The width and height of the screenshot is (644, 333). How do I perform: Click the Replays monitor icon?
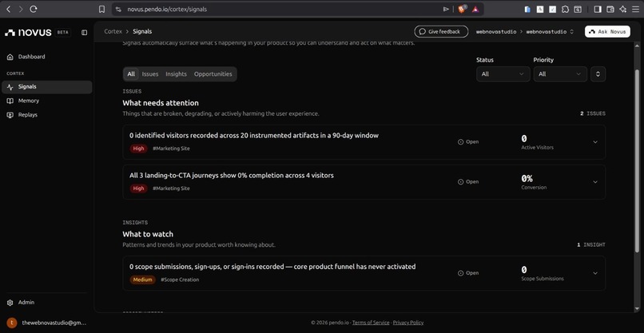click(x=10, y=115)
